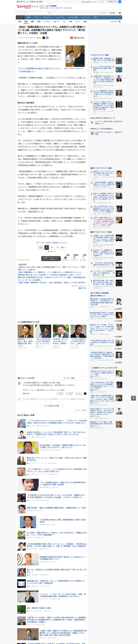Open the 生きるのがつらいあなたへ 相談窓口 link

[x=108, y=133]
